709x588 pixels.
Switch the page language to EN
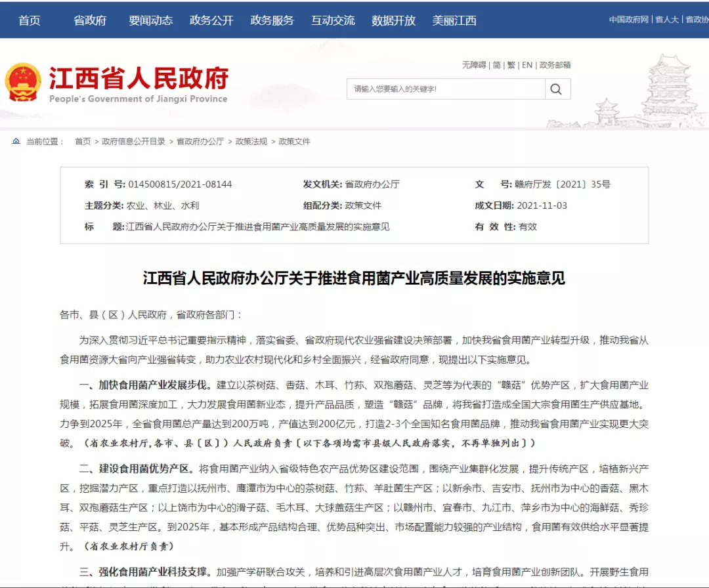526,65
